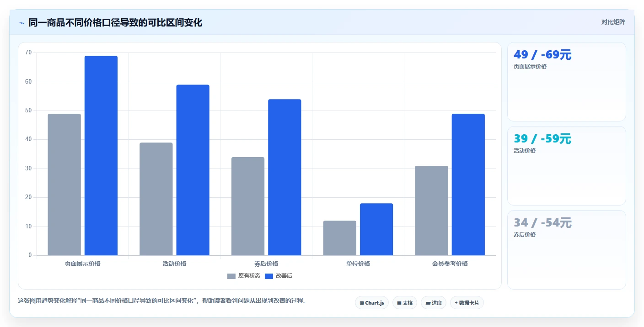Click the 单位价格 x-axis label
Screen dimensions: 644x327
pos(358,264)
